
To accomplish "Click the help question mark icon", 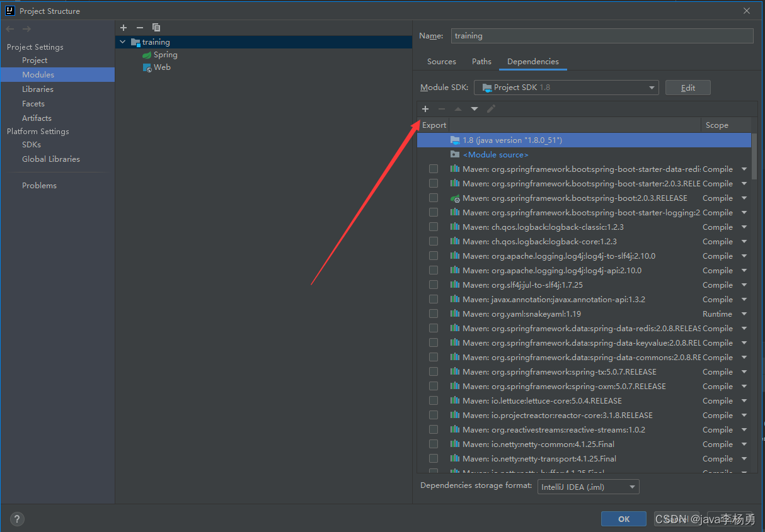I will pos(16,519).
